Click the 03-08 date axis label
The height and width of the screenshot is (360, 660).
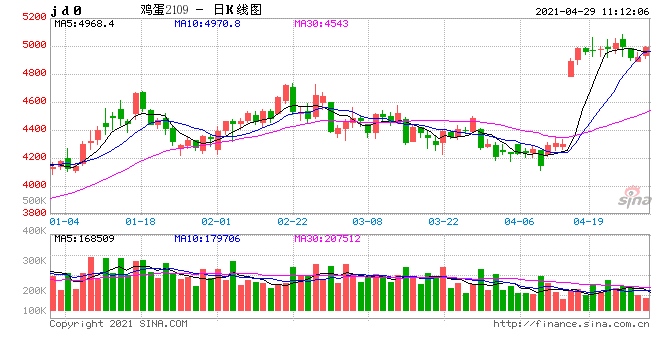367,221
